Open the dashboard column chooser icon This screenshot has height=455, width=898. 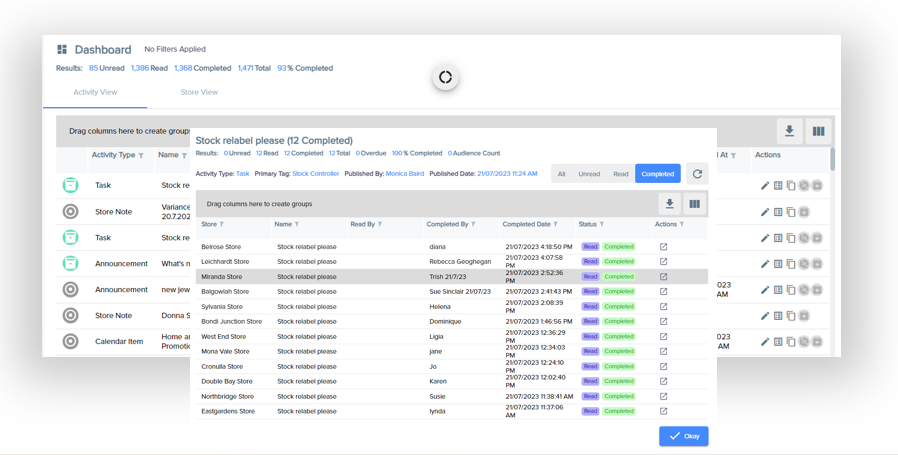819,131
